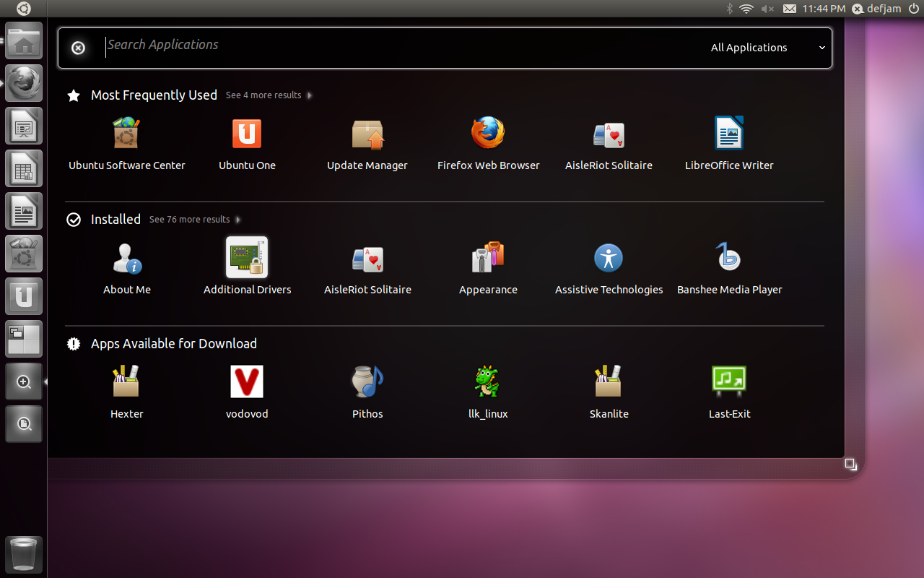Pick Skanlite from apps available for download

[x=609, y=393]
